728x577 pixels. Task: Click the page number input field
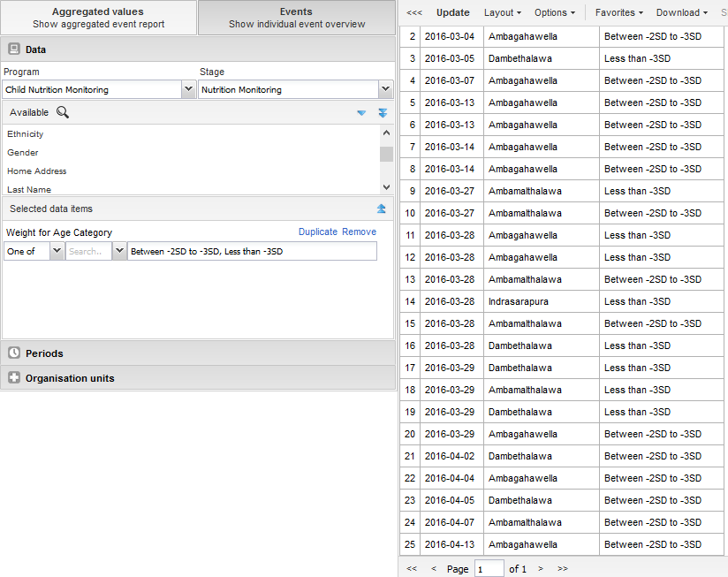pos(489,569)
